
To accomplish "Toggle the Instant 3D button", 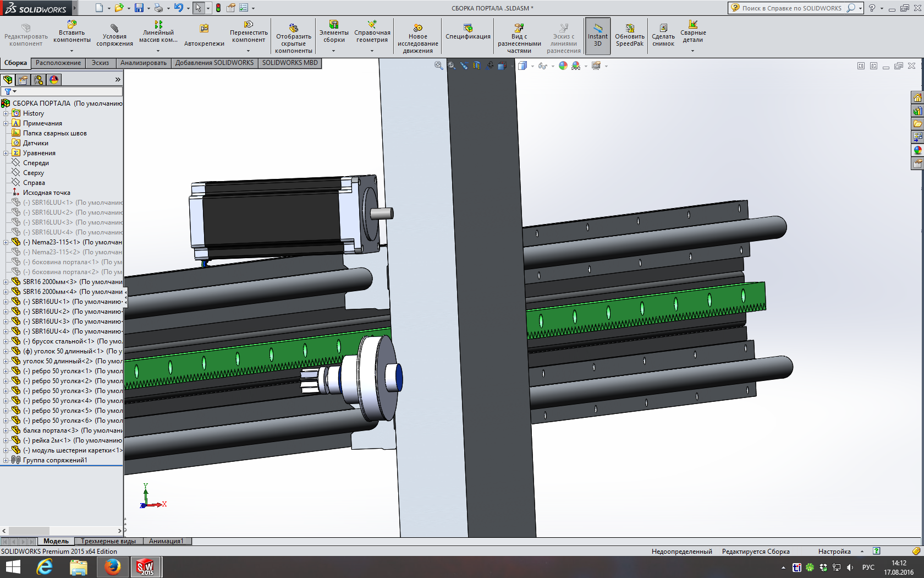I will click(x=598, y=36).
